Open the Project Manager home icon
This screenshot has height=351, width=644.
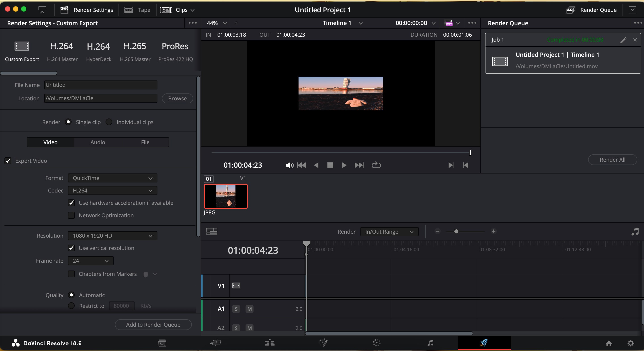pyautogui.click(x=608, y=343)
